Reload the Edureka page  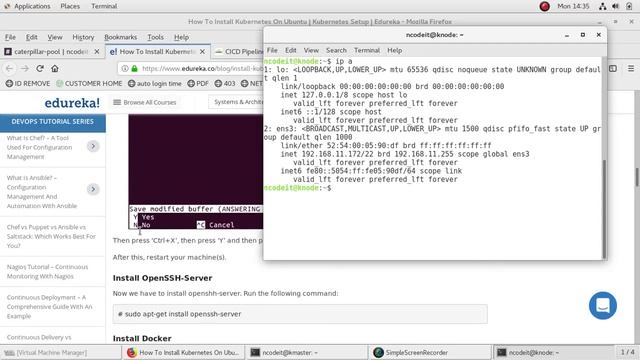[x=40, y=69]
